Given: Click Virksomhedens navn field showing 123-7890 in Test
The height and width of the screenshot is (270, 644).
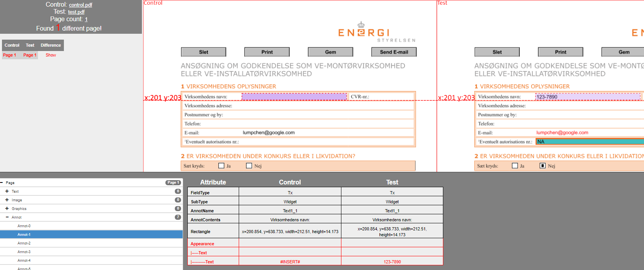Looking at the screenshot, I should [588, 97].
